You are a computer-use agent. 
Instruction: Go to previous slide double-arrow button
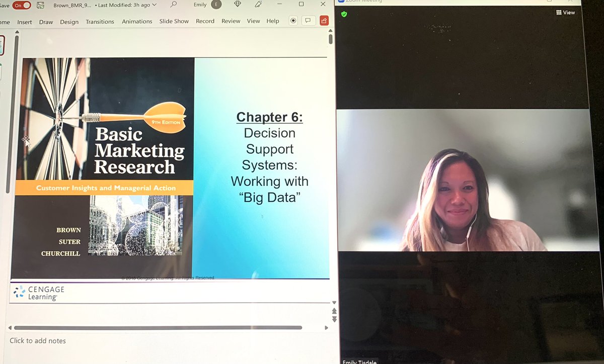point(334,311)
